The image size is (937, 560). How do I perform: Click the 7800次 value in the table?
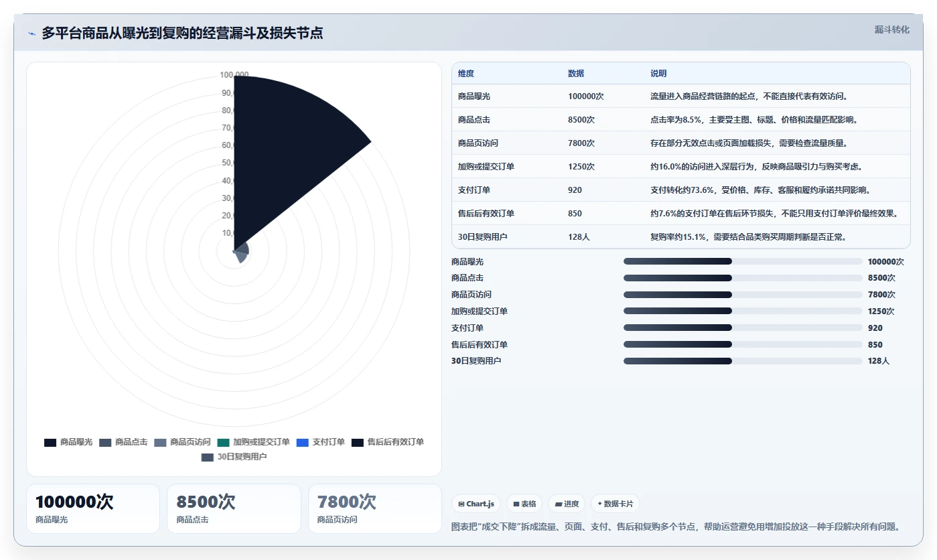coord(581,143)
